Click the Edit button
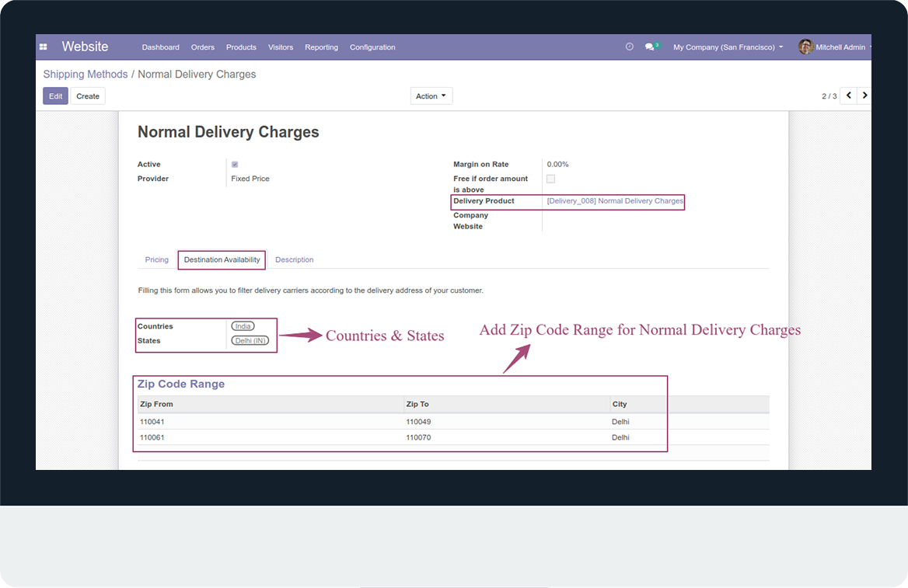 click(x=56, y=96)
